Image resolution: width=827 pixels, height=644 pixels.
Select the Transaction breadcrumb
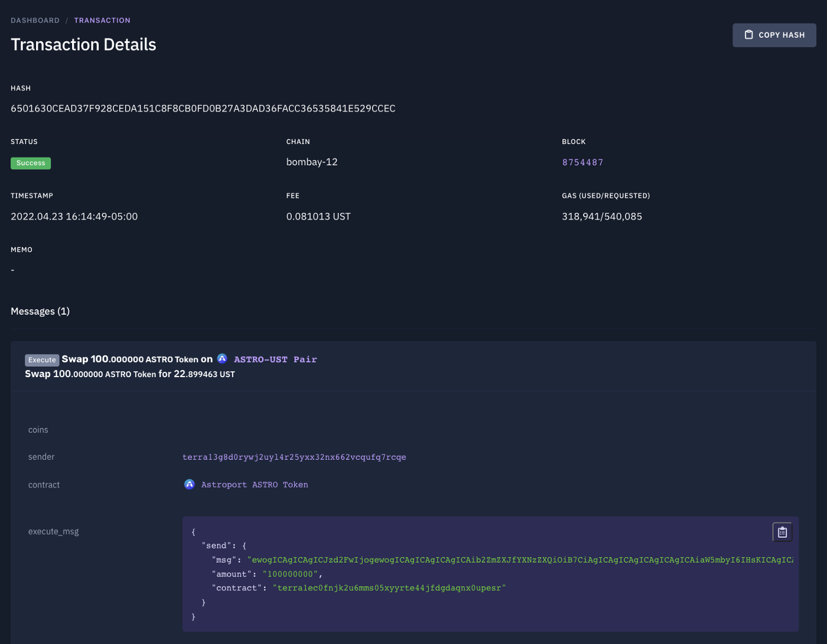tap(102, 20)
